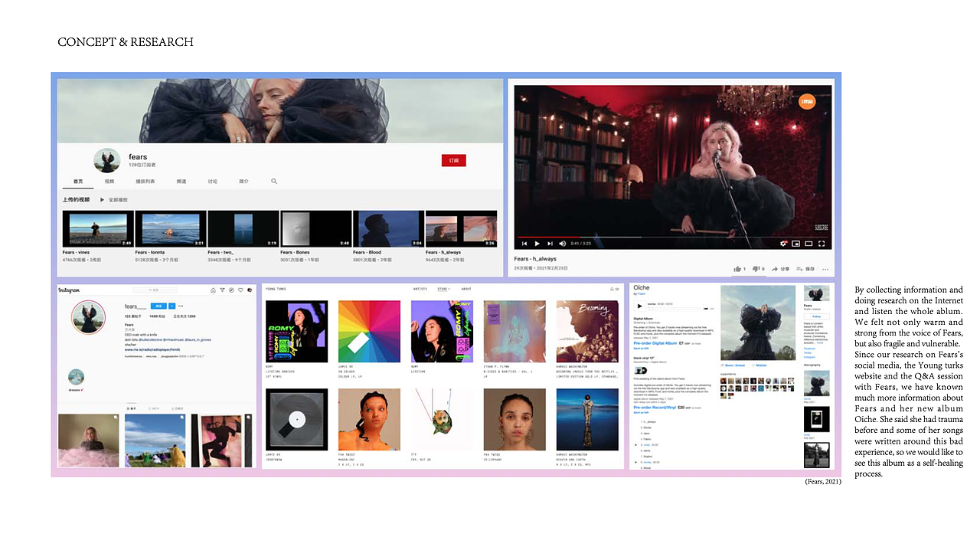
Task: Open FKA twigs Magdalene album cover
Action: pos(369,420)
